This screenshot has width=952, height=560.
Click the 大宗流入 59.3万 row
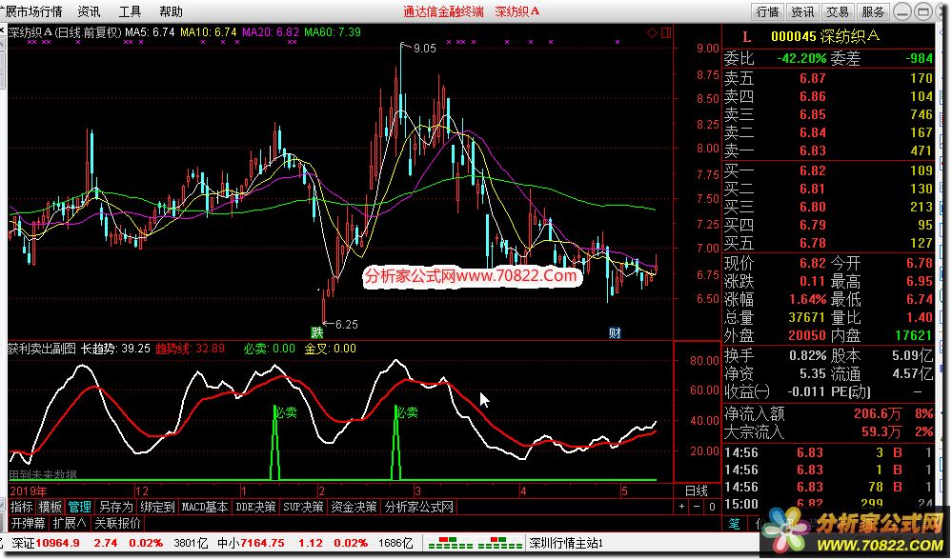click(x=828, y=432)
